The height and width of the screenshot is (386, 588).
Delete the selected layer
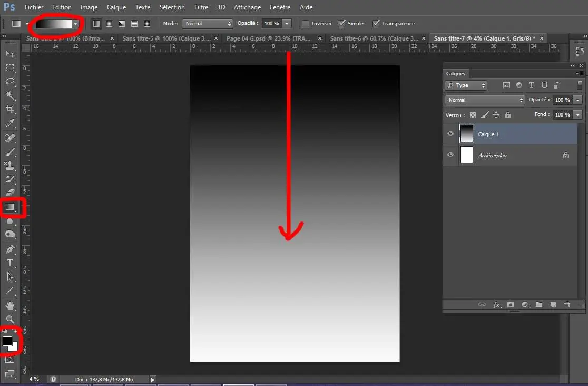(x=567, y=304)
